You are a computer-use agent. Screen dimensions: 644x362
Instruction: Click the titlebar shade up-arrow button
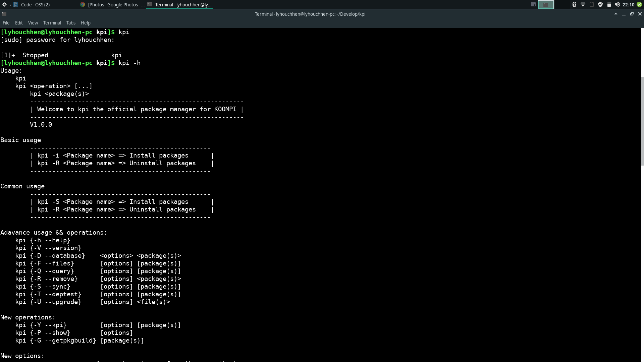615,14
